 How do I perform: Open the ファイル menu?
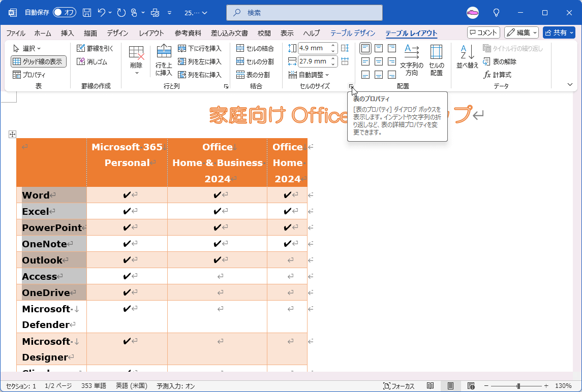click(16, 33)
